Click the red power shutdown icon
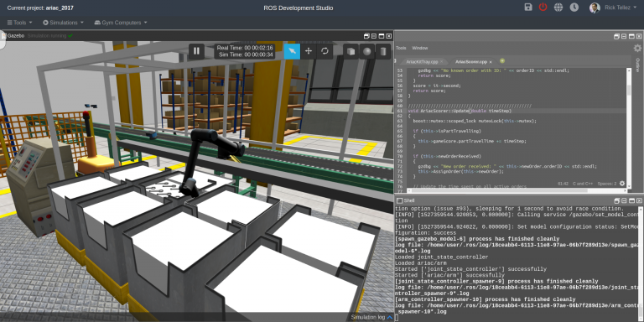 pos(543,8)
